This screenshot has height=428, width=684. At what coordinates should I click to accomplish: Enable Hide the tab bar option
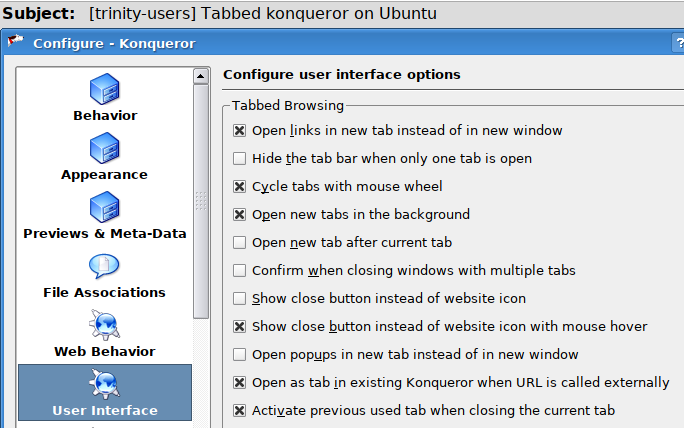coord(239,158)
